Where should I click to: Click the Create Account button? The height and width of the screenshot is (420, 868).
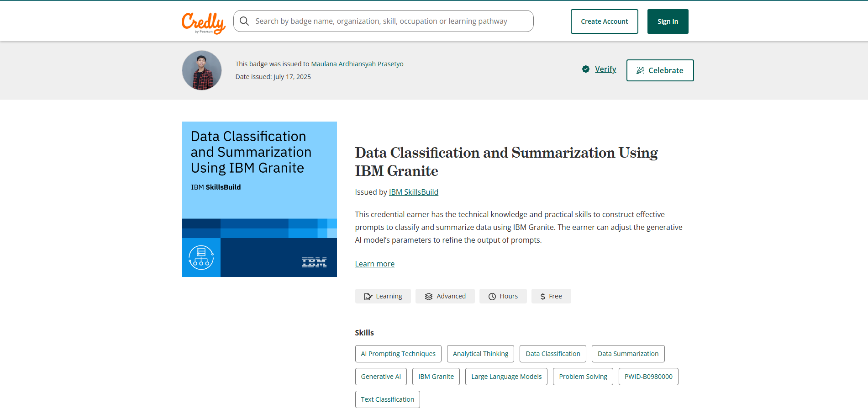coord(604,21)
